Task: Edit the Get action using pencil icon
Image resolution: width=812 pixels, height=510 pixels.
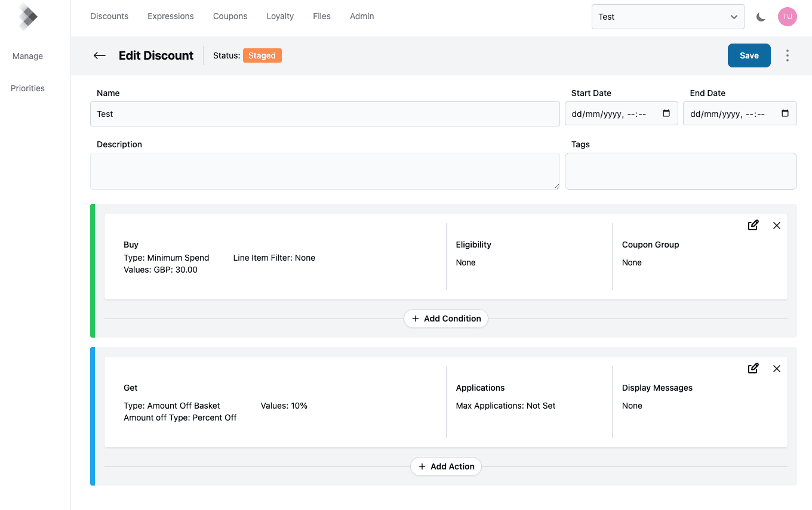Action: pos(753,369)
